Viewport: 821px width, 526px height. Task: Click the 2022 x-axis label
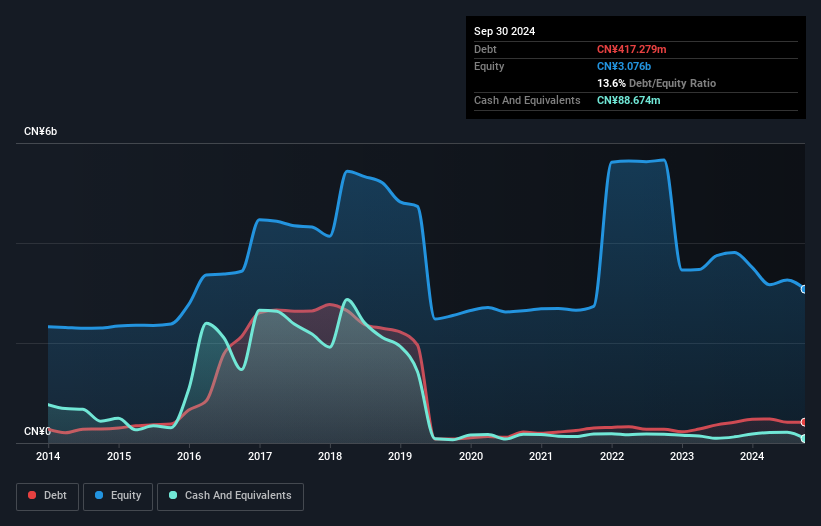point(612,456)
